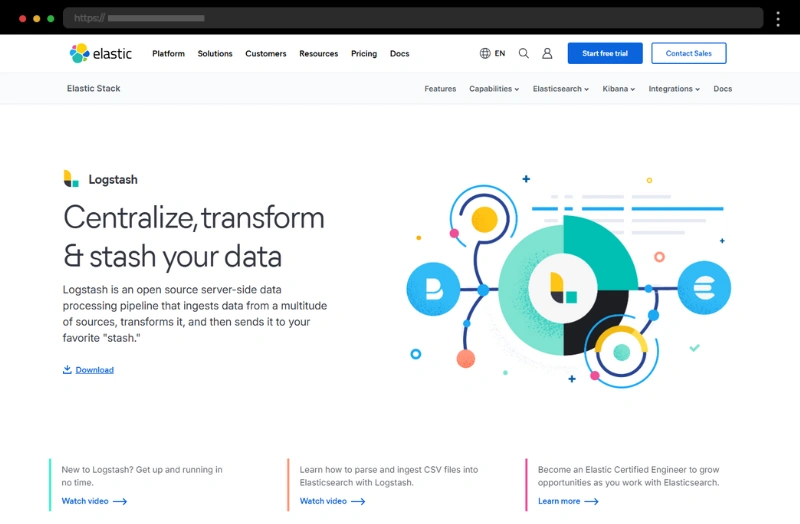Open Docs in the top navigation
Screen dimensions: 800x524
click(x=399, y=54)
